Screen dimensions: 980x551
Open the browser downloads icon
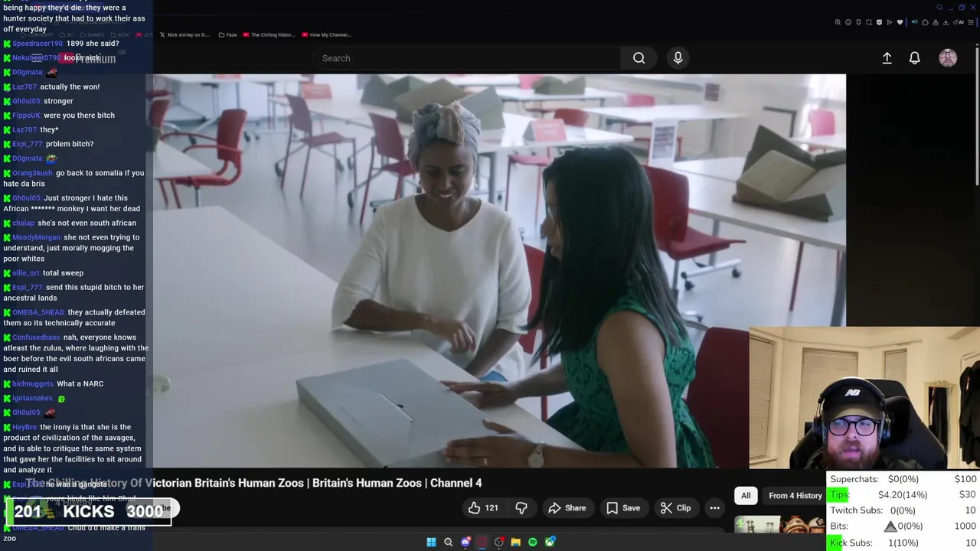(946, 22)
